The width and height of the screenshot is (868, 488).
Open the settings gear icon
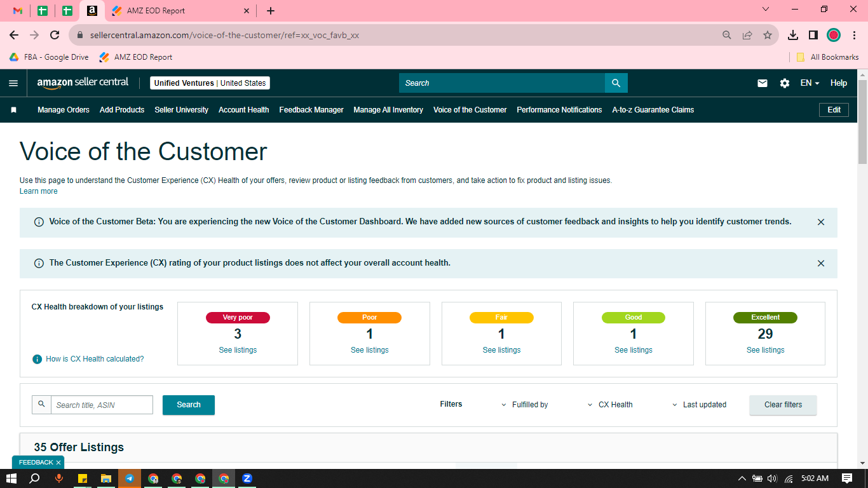tap(785, 83)
